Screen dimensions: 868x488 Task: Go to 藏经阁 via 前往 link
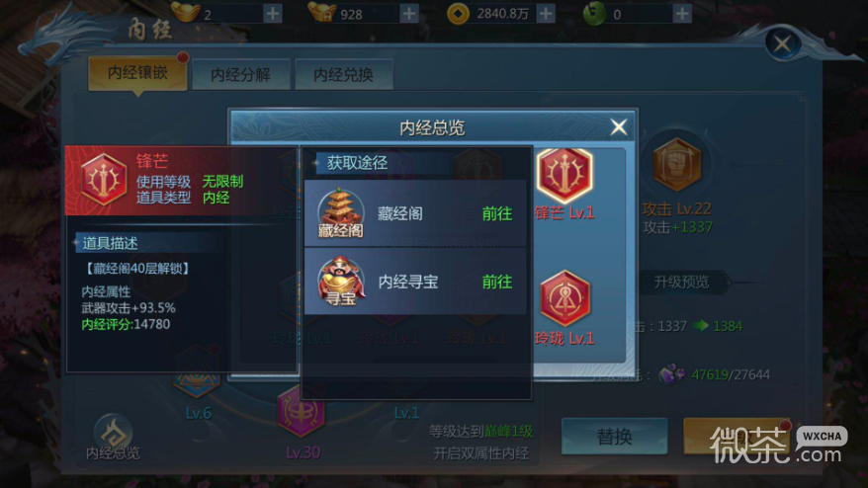(496, 213)
